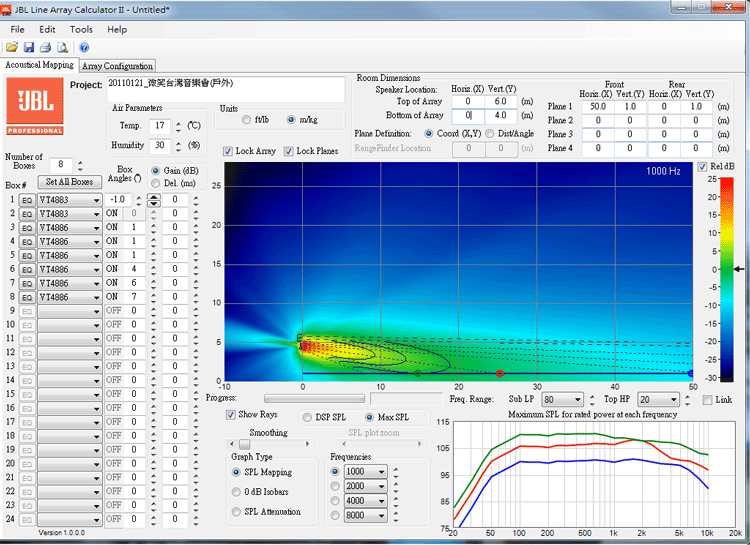Click array angle spinner icon for box 1
The height and width of the screenshot is (545, 750).
coord(154,200)
